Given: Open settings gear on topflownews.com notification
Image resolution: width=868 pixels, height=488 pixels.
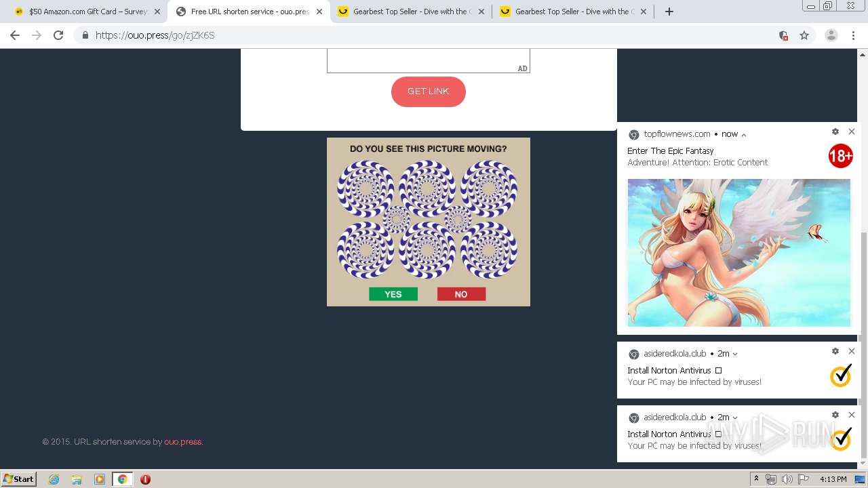Looking at the screenshot, I should (835, 131).
